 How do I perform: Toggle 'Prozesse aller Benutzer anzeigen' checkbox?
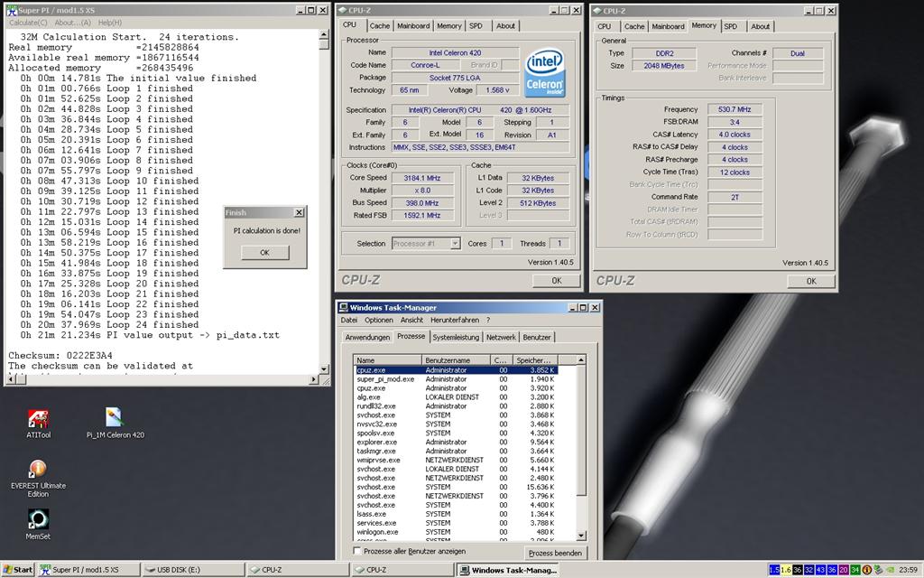357,551
